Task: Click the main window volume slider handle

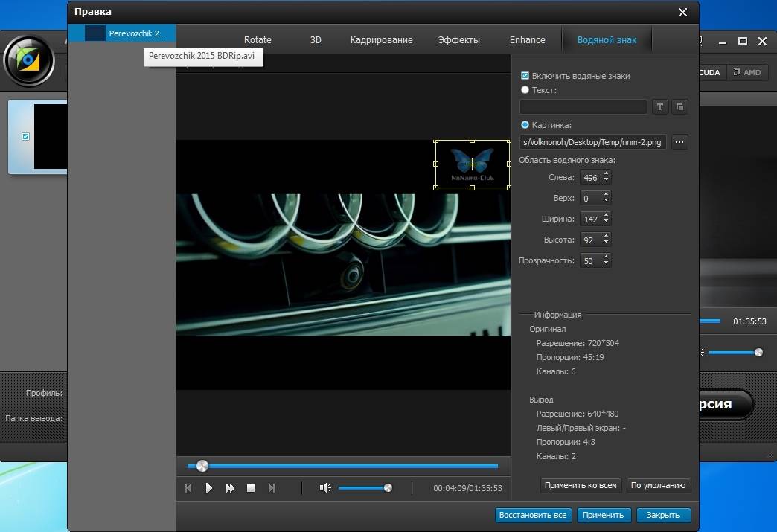Action: tap(758, 353)
